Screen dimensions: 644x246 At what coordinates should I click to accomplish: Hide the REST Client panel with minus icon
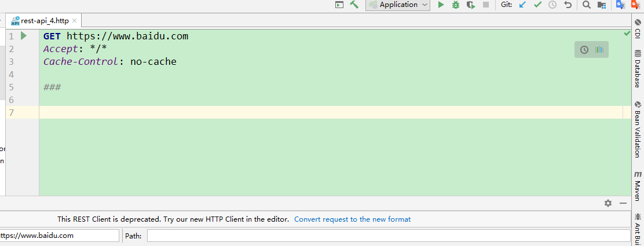(623, 203)
